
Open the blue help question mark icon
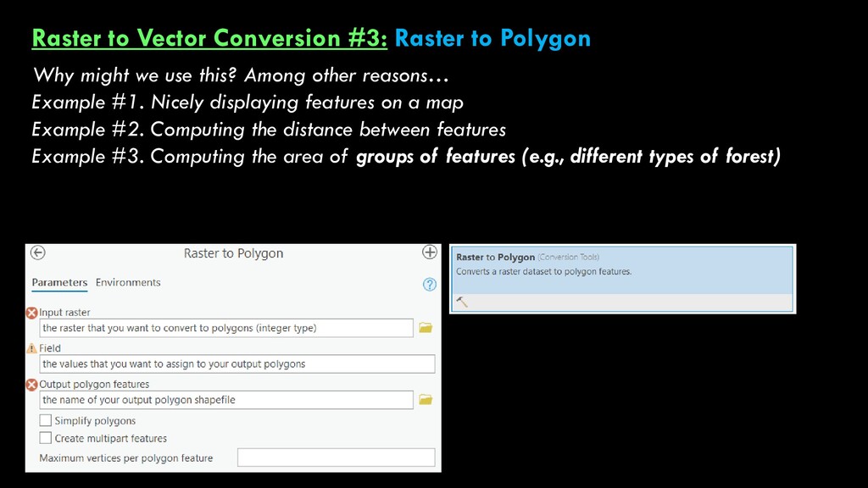click(x=430, y=285)
